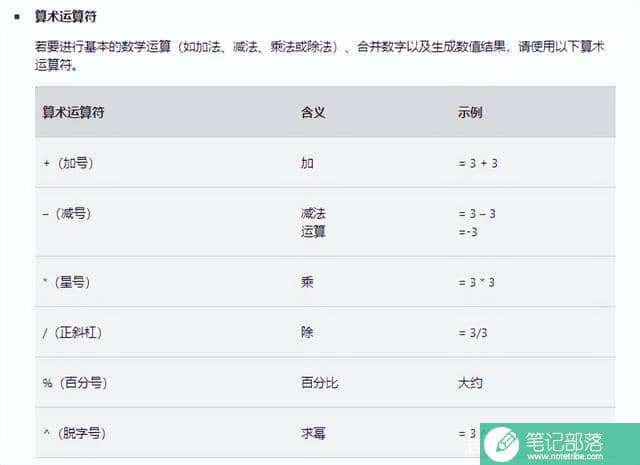Click the = 3 – 3 example text

(477, 214)
